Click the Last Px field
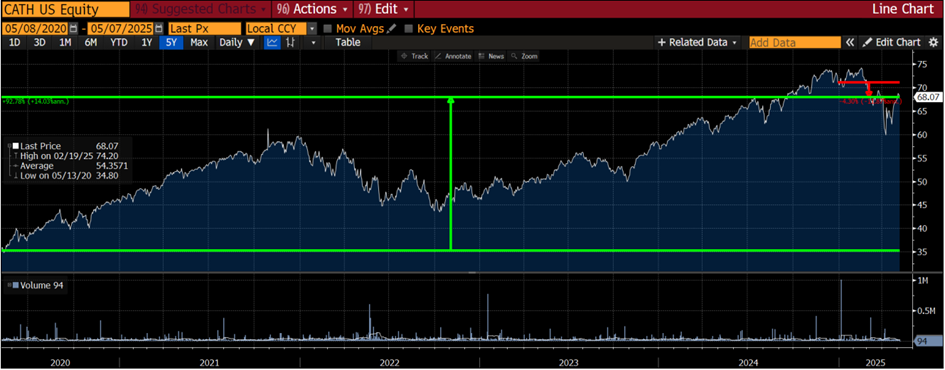The width and height of the screenshot is (945, 370). (x=204, y=28)
